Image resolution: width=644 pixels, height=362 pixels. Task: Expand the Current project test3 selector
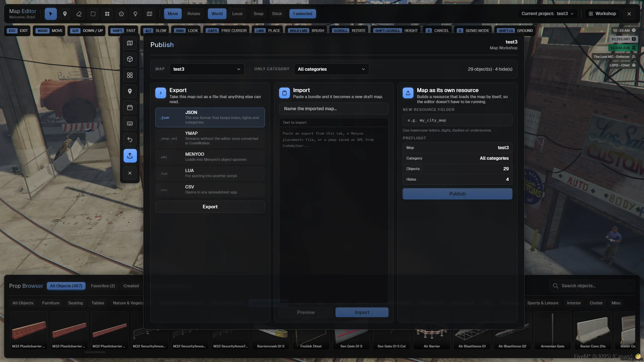click(x=548, y=14)
